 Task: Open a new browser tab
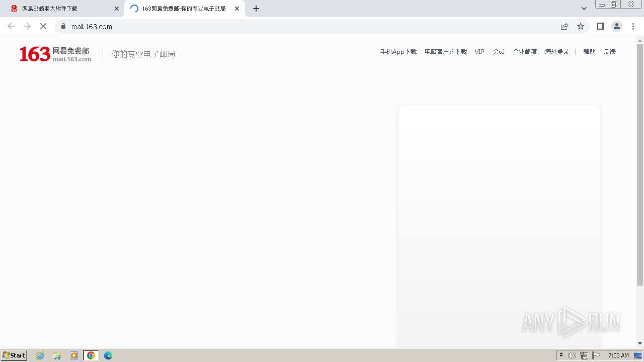[256, 9]
